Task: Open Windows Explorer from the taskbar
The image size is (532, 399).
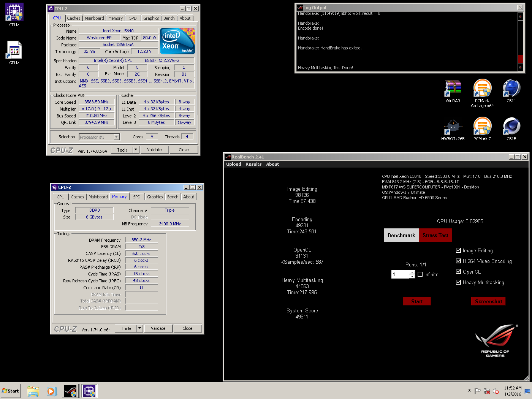Action: (x=33, y=391)
